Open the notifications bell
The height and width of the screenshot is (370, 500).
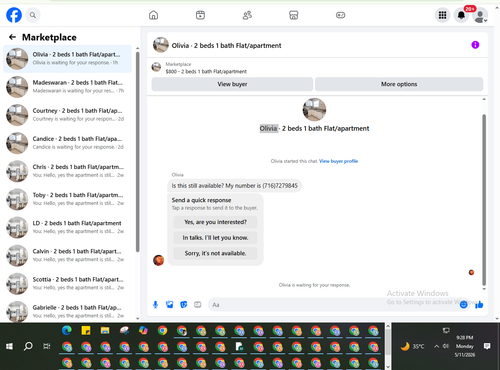coord(461,15)
